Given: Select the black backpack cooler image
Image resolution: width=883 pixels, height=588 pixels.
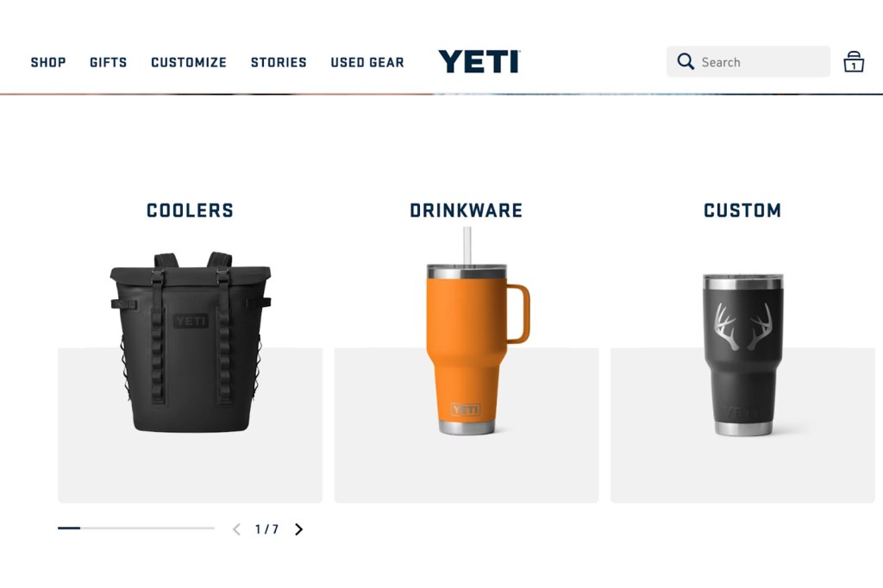Looking at the screenshot, I should pos(191,342).
